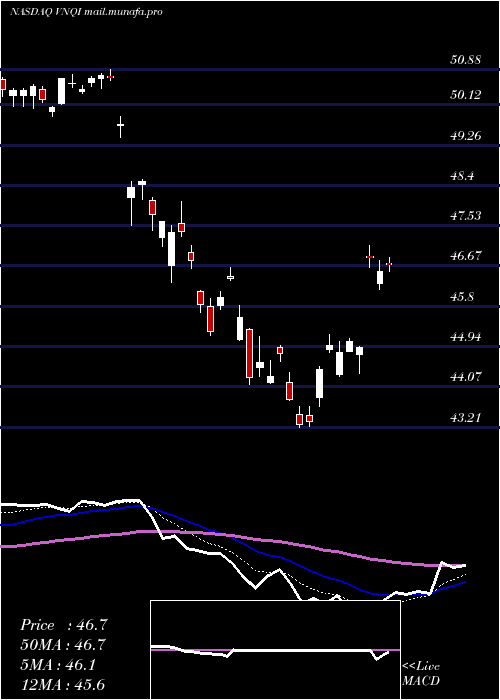Click the 44.94 price level label

click(466, 337)
